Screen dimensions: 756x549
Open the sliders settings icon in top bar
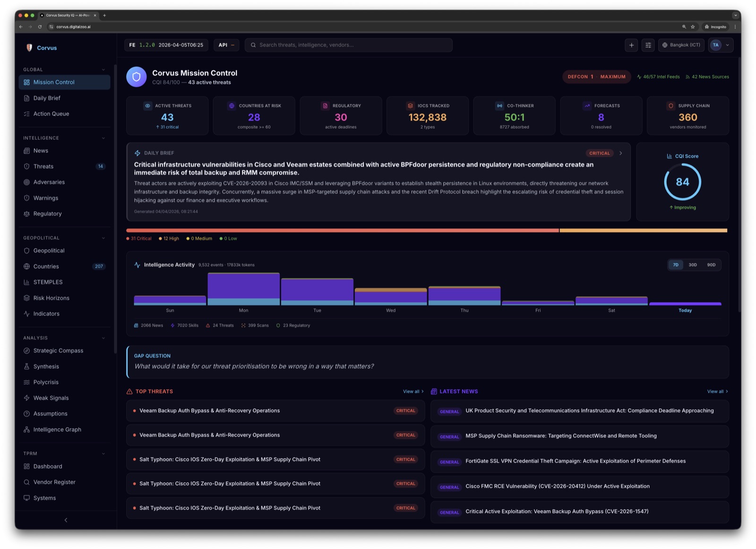(648, 45)
